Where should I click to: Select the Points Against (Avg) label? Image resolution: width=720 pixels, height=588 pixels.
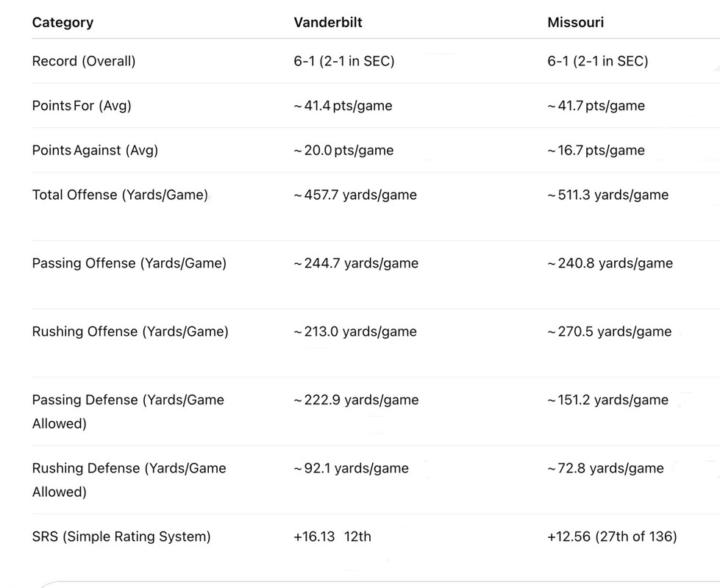point(95,151)
